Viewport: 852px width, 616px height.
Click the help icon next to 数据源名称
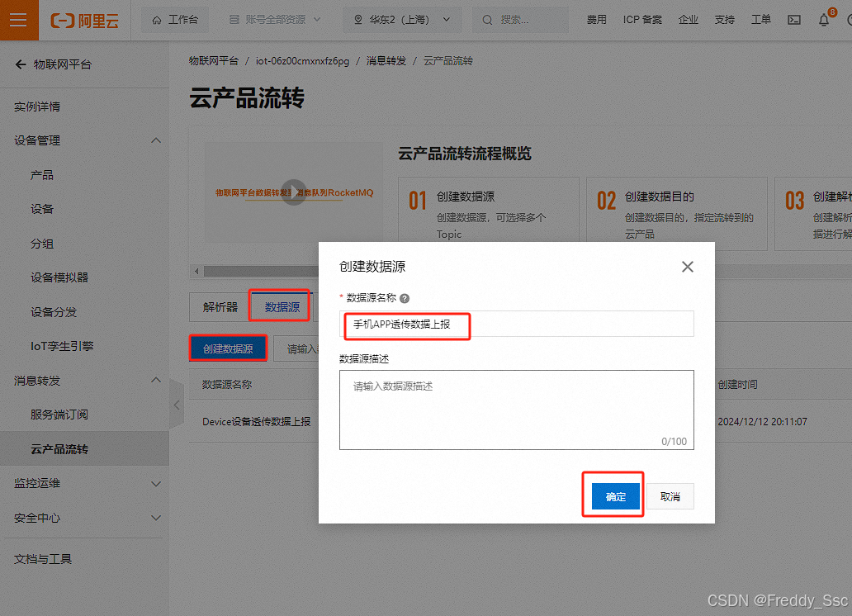point(405,298)
